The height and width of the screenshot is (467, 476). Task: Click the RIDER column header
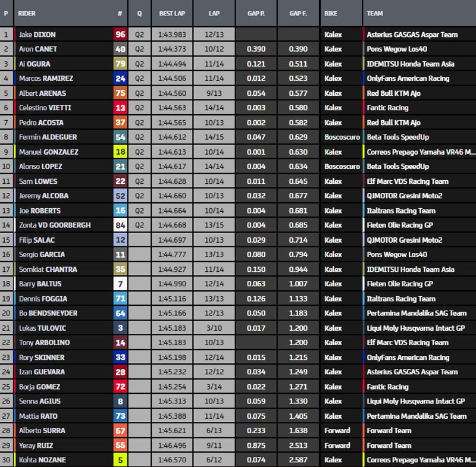[x=27, y=13]
